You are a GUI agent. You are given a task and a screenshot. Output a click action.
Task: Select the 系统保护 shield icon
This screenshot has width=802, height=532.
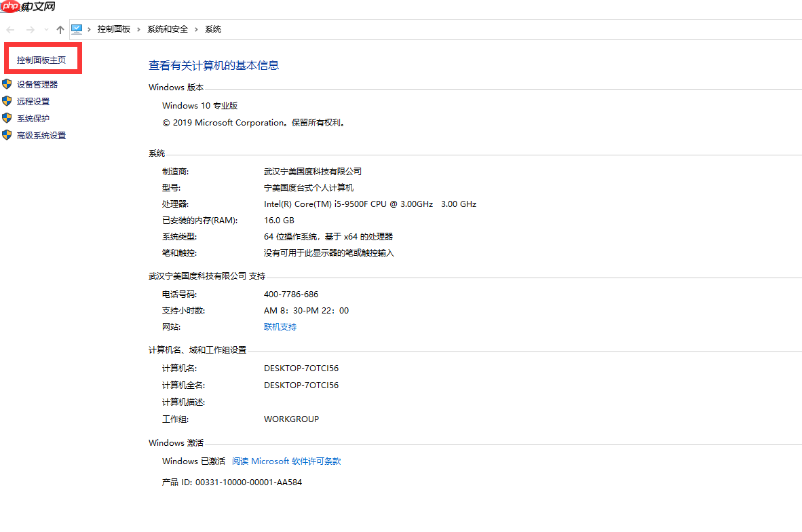[7, 118]
